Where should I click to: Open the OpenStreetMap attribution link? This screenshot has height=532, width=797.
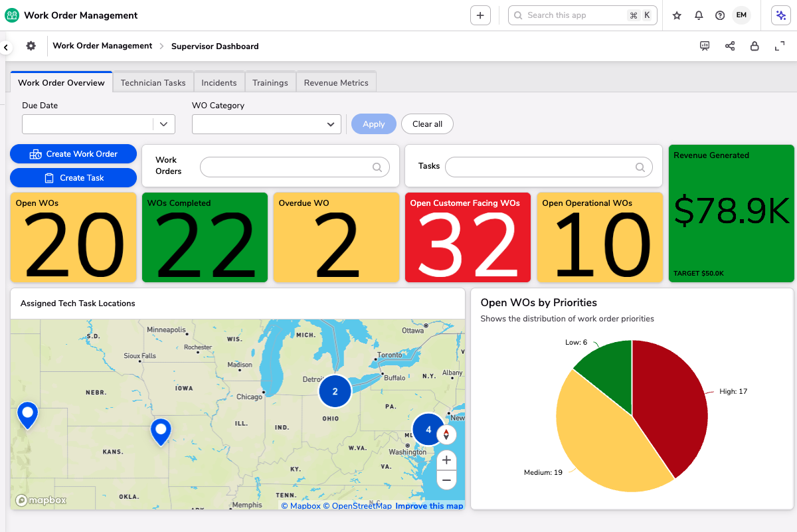pos(357,506)
